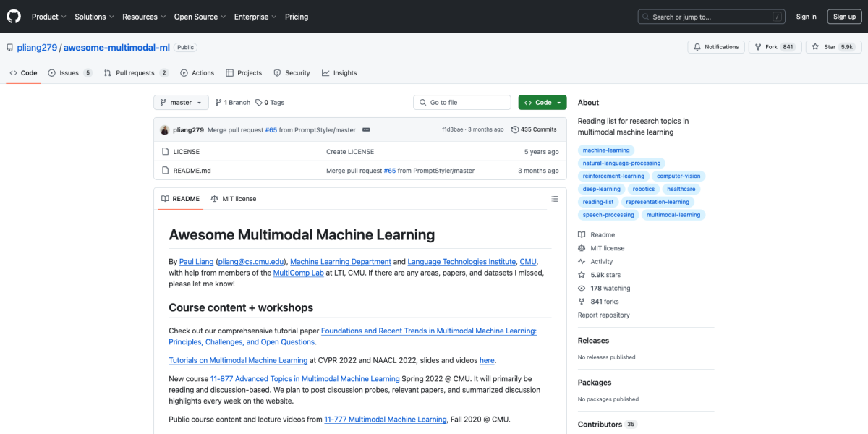Open the 435 Commits history
This screenshot has width=868, height=434.
[534, 129]
